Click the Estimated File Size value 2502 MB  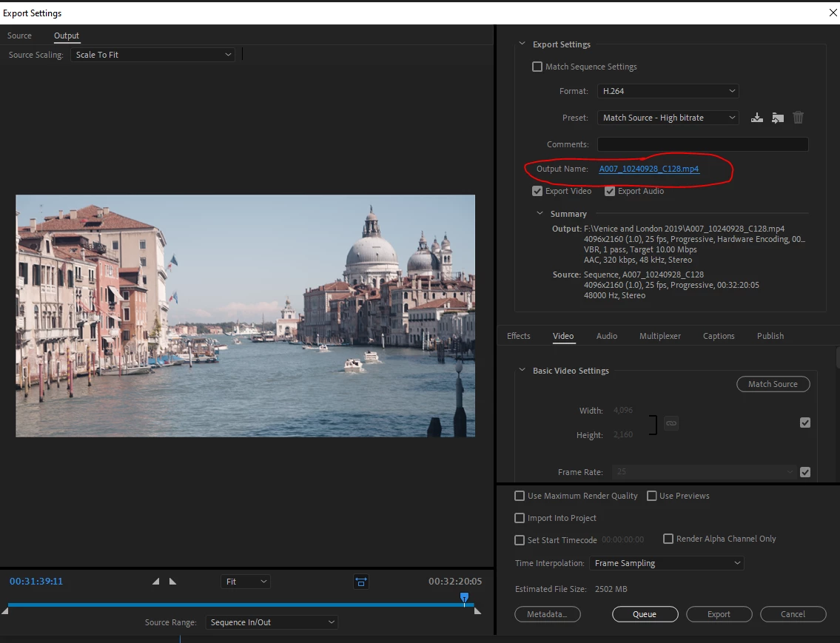[611, 589]
